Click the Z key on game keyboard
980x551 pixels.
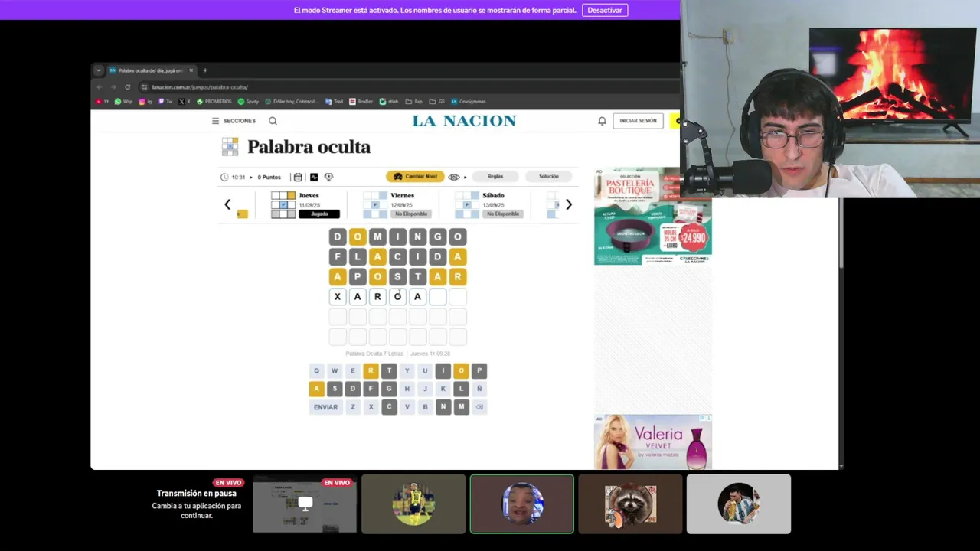pyautogui.click(x=352, y=407)
